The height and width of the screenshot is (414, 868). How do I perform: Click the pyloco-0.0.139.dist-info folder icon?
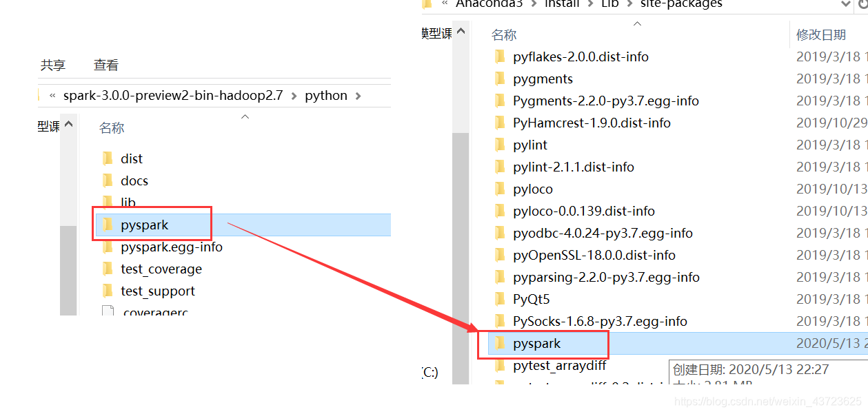pyautogui.click(x=501, y=211)
